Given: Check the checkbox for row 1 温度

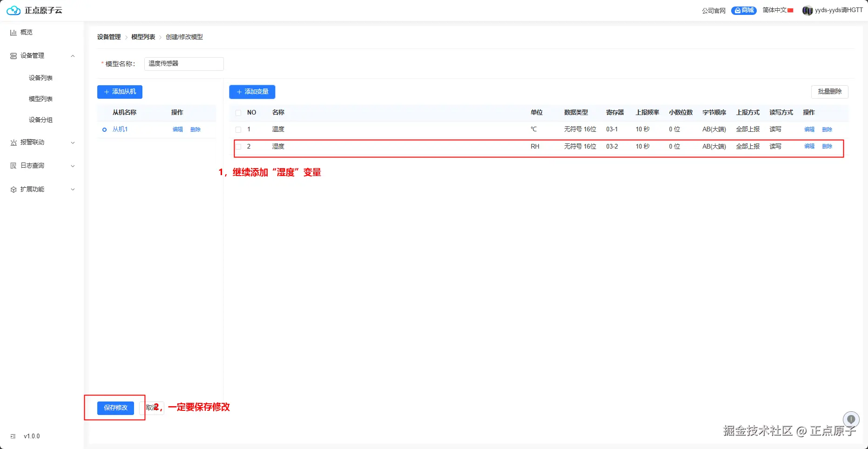Looking at the screenshot, I should pyautogui.click(x=238, y=129).
